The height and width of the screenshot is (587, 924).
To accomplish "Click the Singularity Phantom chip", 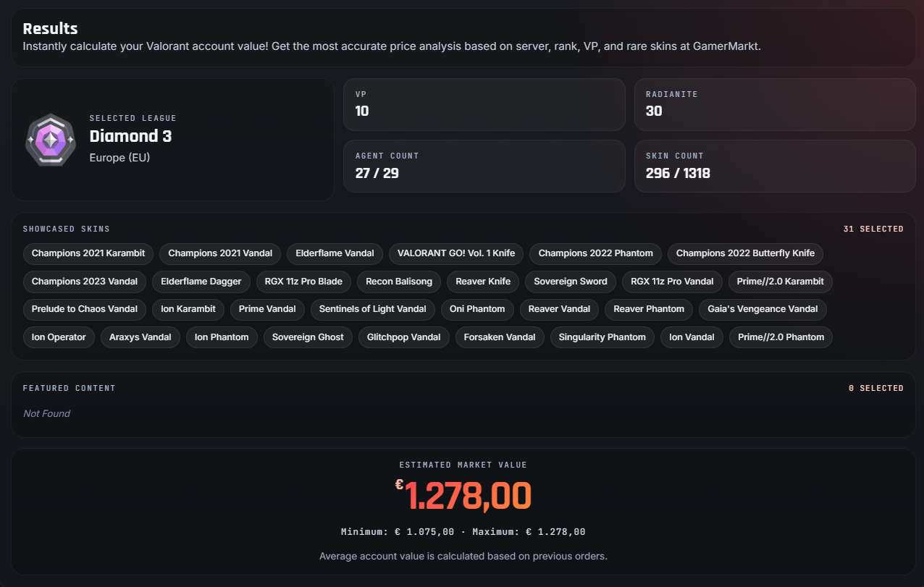I will (x=602, y=337).
